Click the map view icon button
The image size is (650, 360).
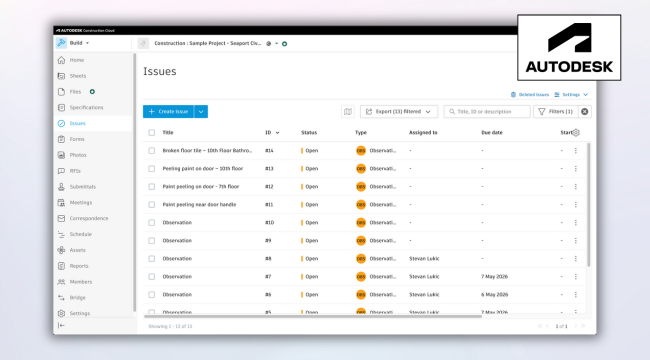(348, 112)
